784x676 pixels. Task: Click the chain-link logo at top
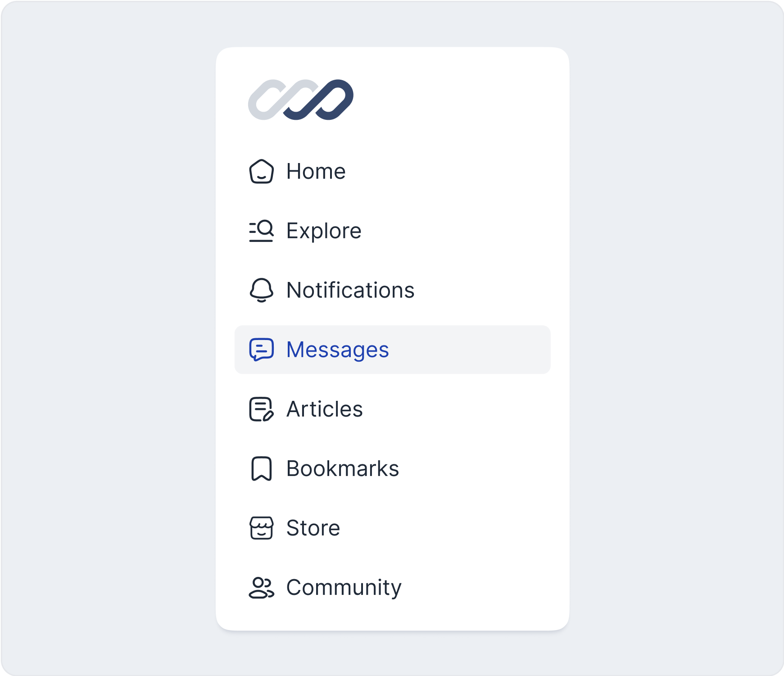pyautogui.click(x=300, y=100)
